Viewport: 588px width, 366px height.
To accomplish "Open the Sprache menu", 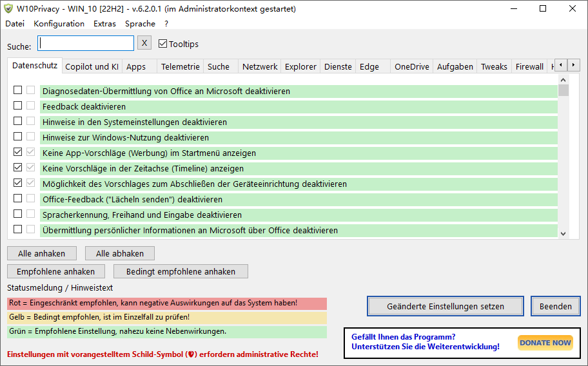I will 140,24.
